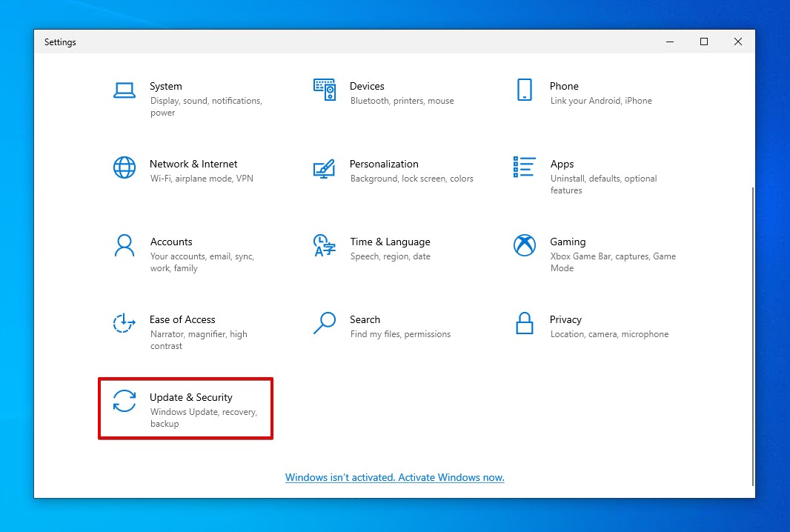Open Personalization settings
The width and height of the screenshot is (790, 532).
coord(384,164)
